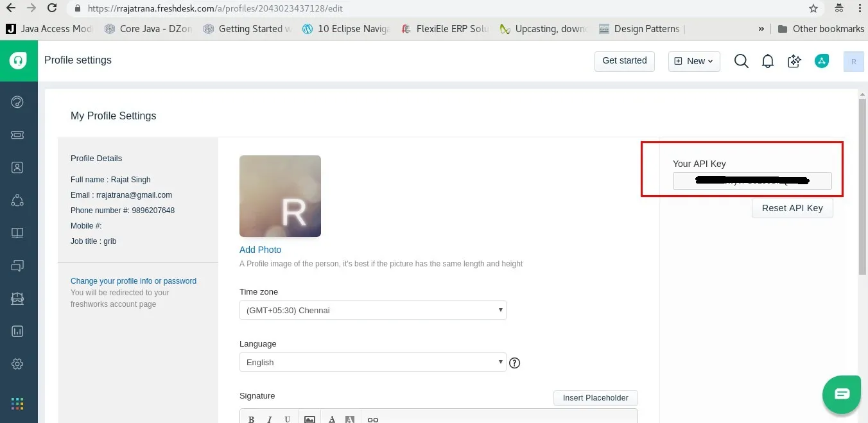Image resolution: width=868 pixels, height=423 pixels.
Task: Open the green chat widget bubble
Action: pyautogui.click(x=842, y=393)
